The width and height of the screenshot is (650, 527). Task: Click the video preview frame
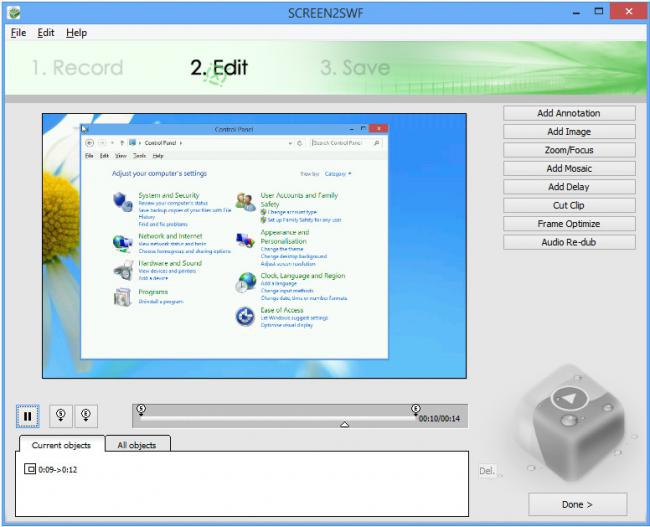point(255,246)
